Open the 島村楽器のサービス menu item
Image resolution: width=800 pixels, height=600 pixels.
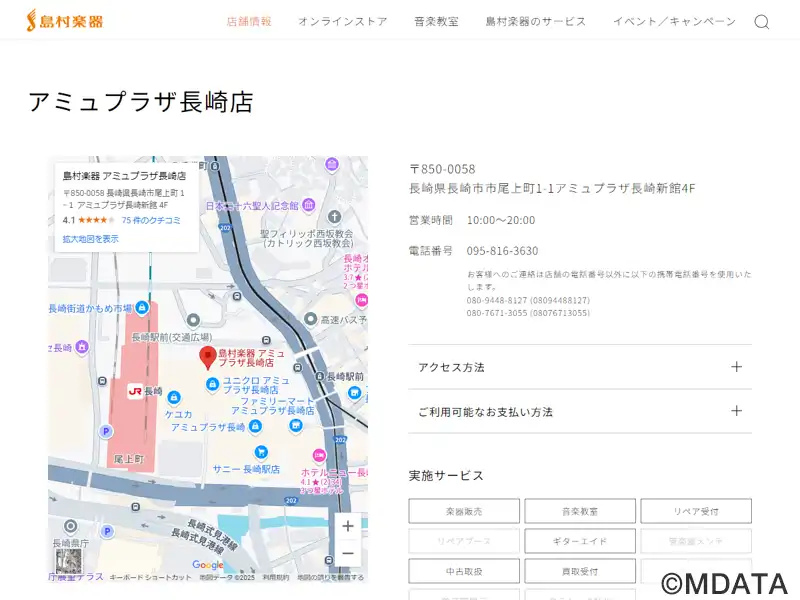(x=535, y=21)
